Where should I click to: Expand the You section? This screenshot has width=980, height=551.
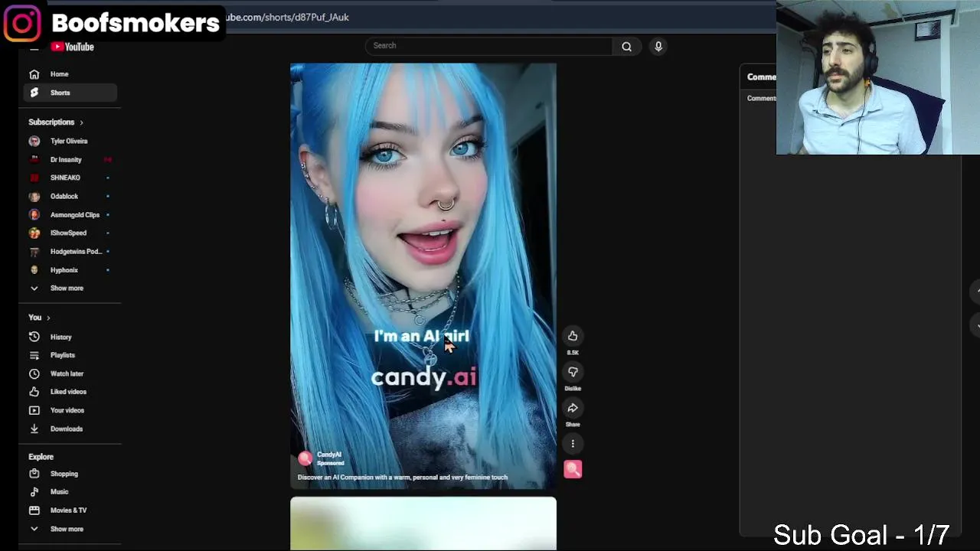39,318
